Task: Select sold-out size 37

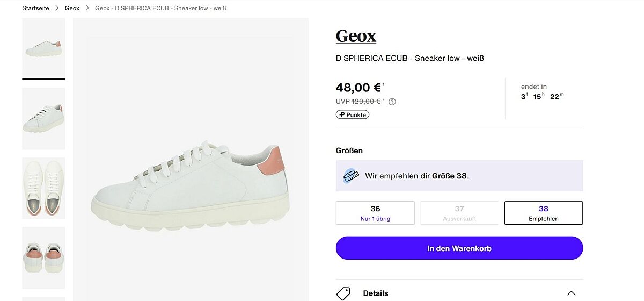Action: (459, 213)
